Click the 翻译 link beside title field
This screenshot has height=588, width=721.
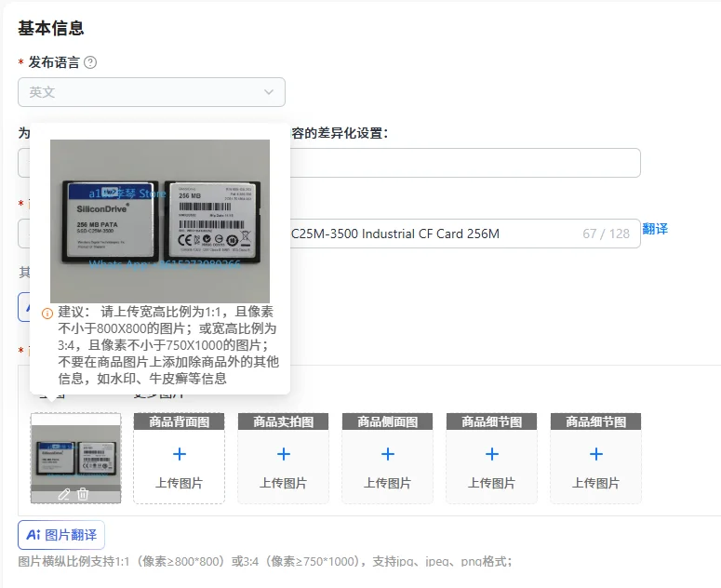click(x=655, y=229)
